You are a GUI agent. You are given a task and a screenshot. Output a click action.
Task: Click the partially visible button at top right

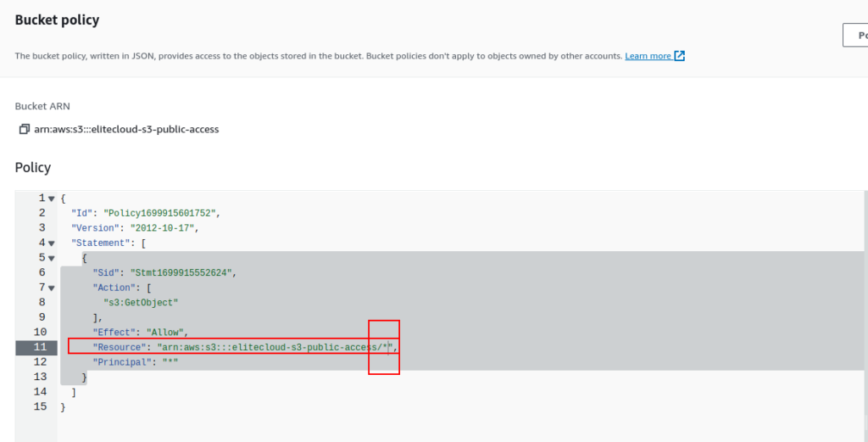tap(855, 35)
